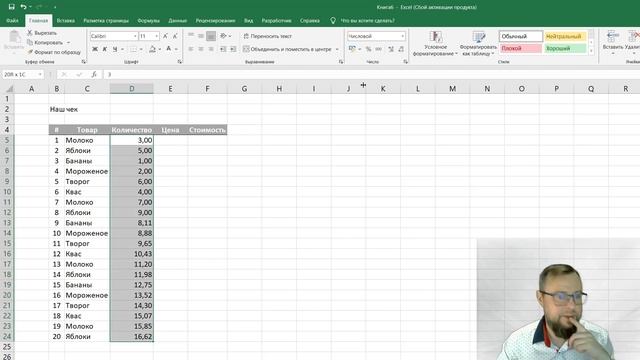The width and height of the screenshot is (640, 360).
Task: Apply font color letter A
Action: pyautogui.click(x=169, y=49)
